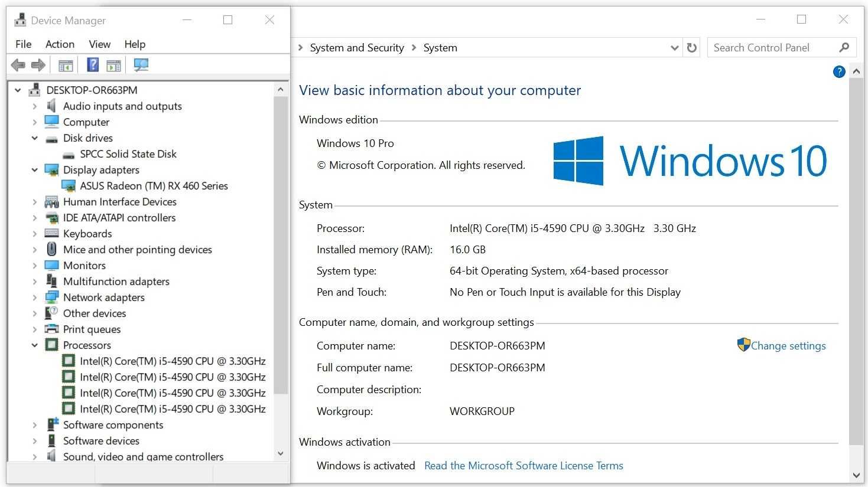
Task: Click the Processors category chip icon
Action: [x=52, y=345]
